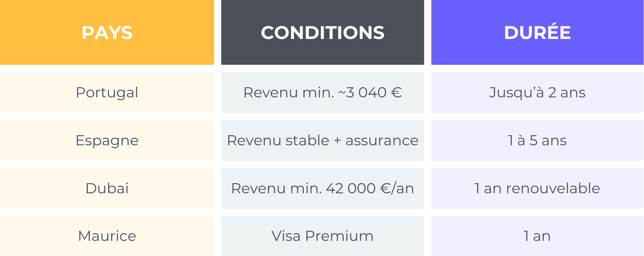Click the CONDITIONS column header
This screenshot has height=256, width=644.
(x=322, y=32)
